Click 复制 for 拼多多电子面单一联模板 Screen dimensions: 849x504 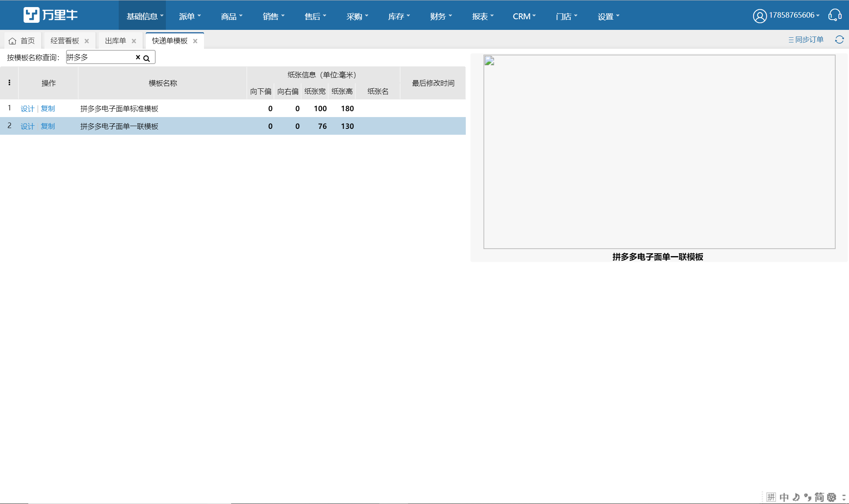(x=48, y=126)
